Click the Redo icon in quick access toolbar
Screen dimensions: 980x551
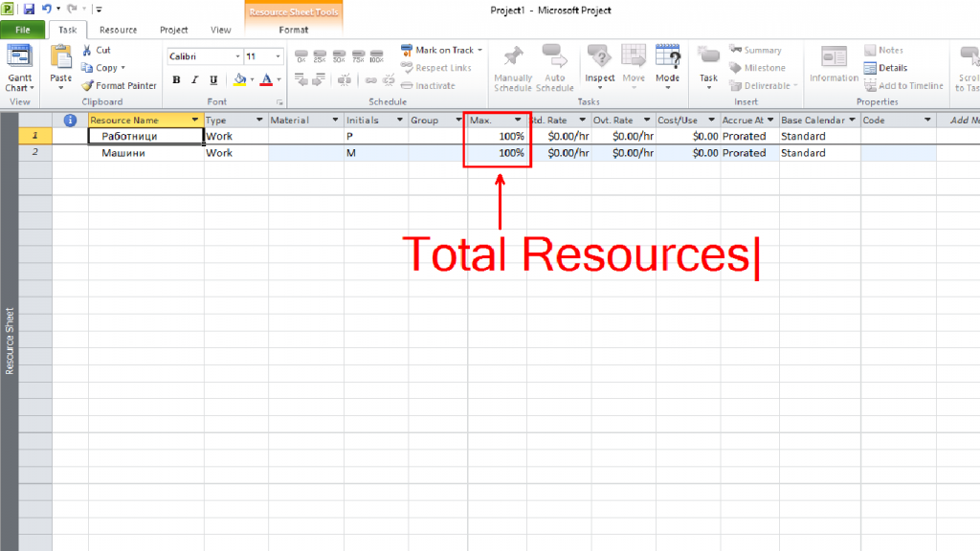point(73,9)
